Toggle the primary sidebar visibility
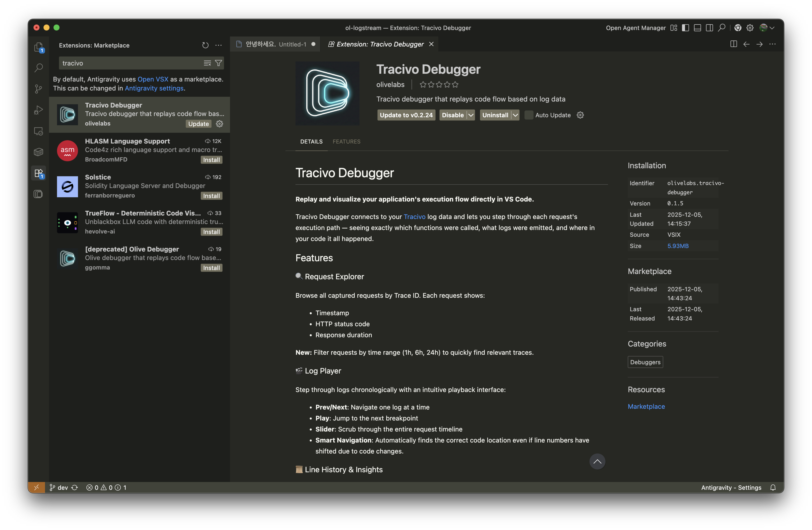Image resolution: width=812 pixels, height=530 pixels. [x=685, y=28]
